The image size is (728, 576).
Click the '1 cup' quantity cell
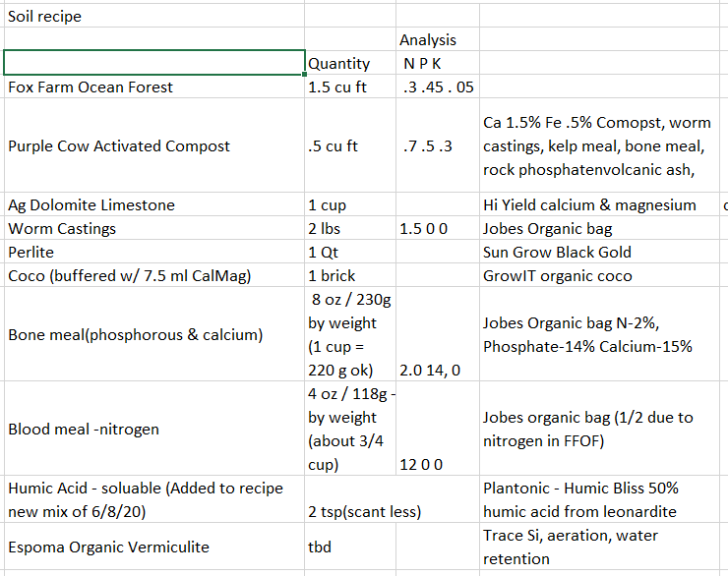coord(350,204)
